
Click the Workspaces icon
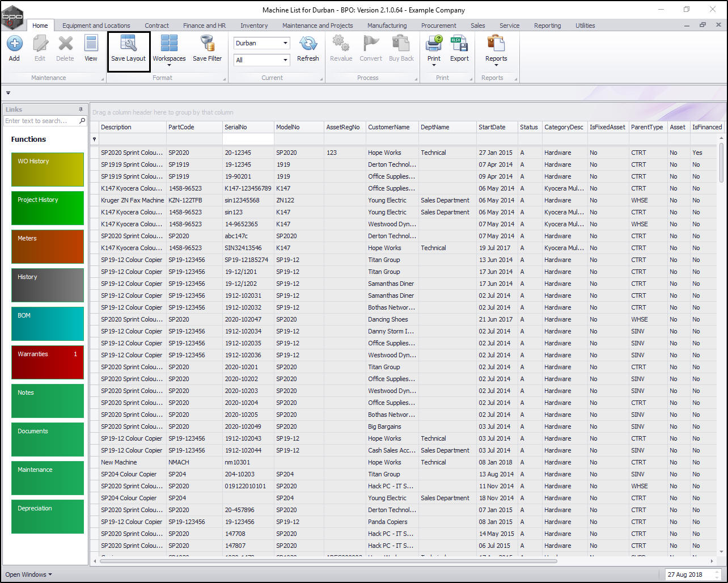point(169,43)
